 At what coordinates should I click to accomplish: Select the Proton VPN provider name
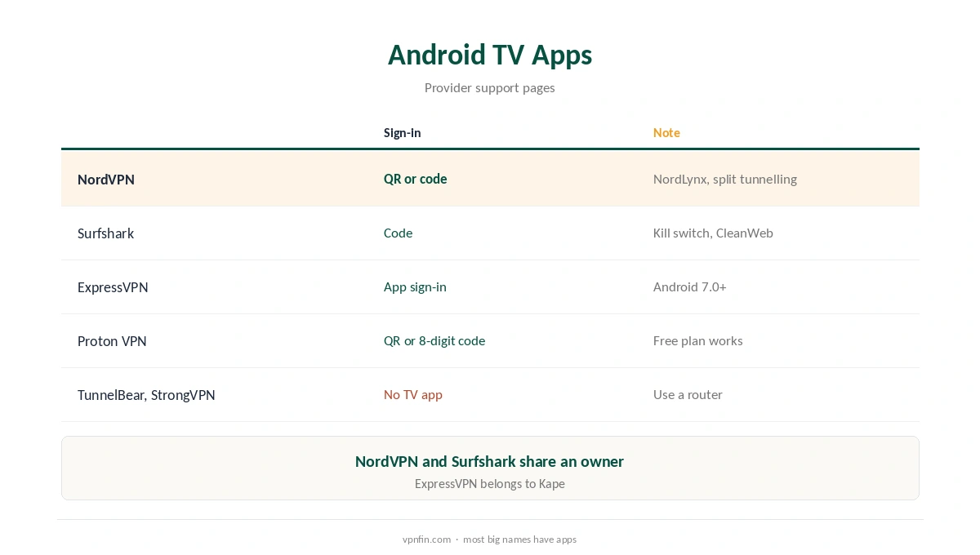click(112, 341)
